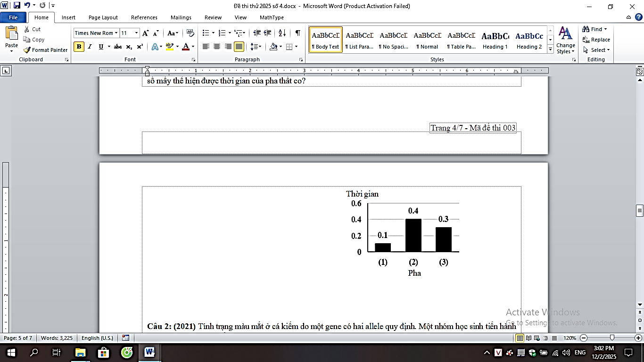Center align the paragraph
644x362 pixels.
(217, 47)
